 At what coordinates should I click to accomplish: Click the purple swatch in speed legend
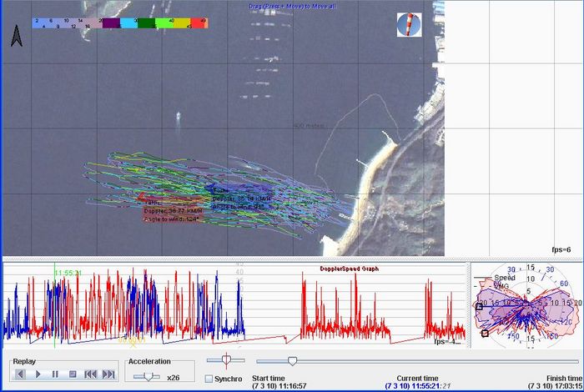click(110, 23)
